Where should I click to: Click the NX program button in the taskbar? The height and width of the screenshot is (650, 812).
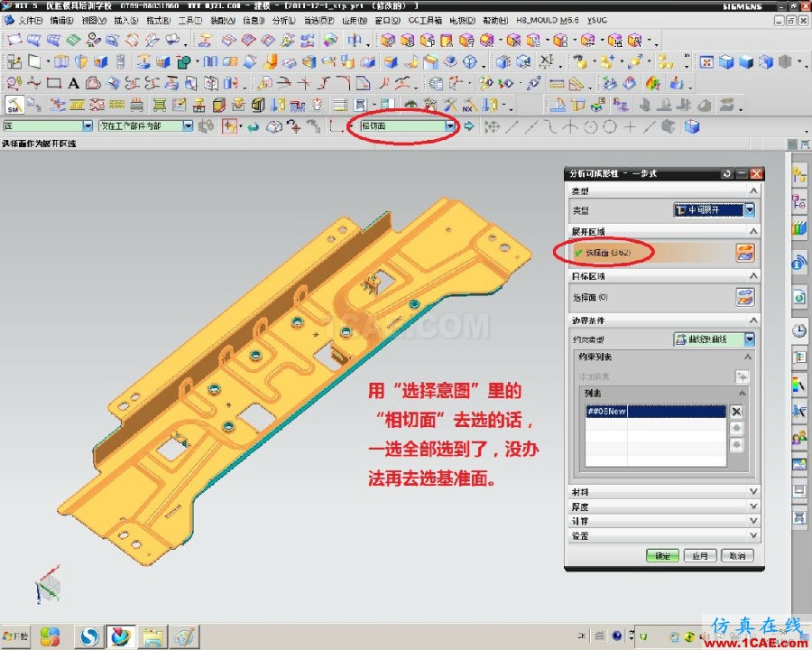pos(121,636)
